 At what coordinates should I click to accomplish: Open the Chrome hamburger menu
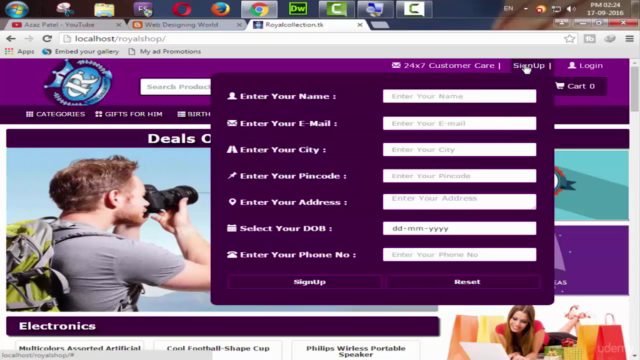coord(629,39)
